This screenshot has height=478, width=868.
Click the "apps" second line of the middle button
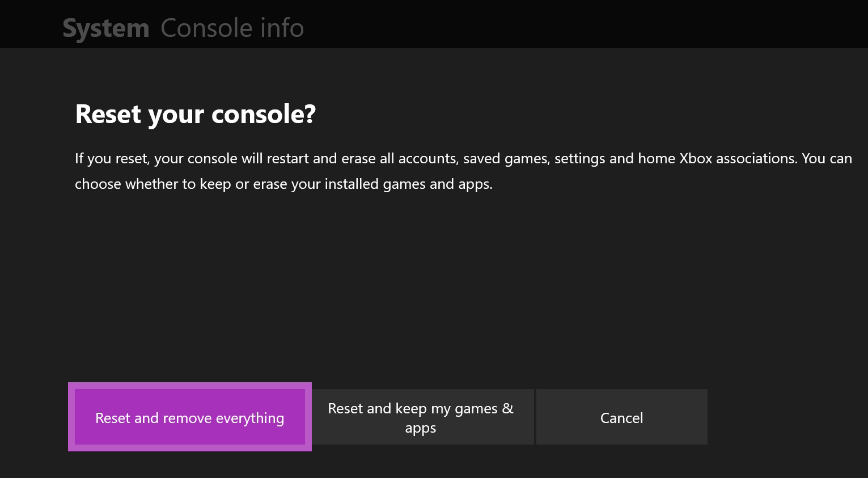click(420, 428)
